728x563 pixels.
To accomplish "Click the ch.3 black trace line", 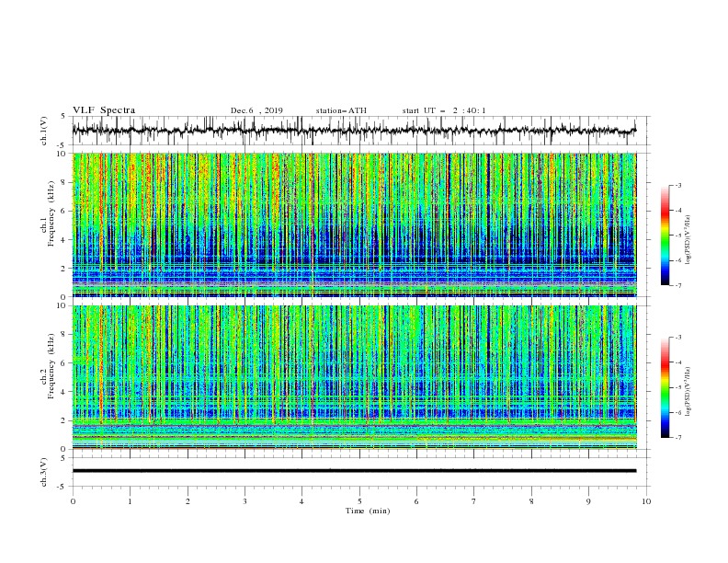I will point(354,471).
